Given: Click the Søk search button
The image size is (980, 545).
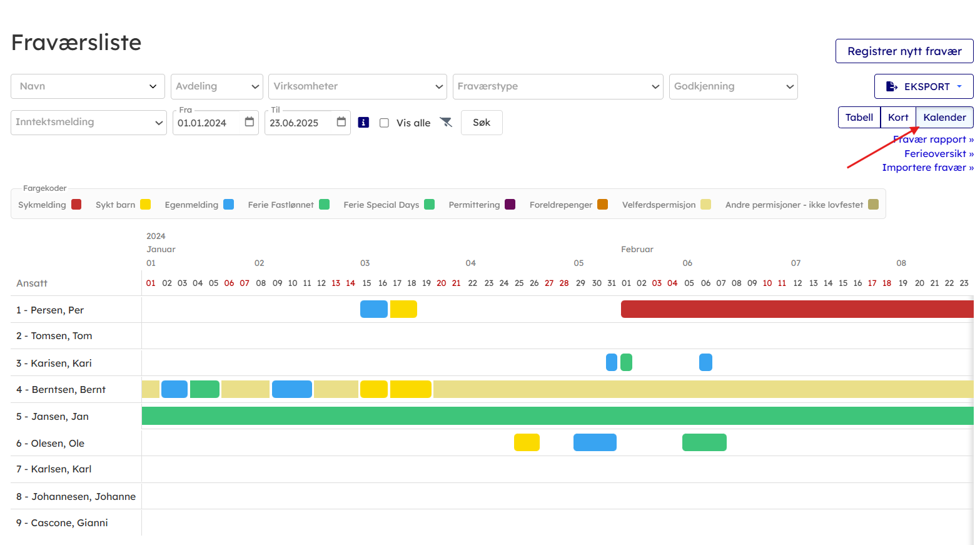Looking at the screenshot, I should (482, 123).
